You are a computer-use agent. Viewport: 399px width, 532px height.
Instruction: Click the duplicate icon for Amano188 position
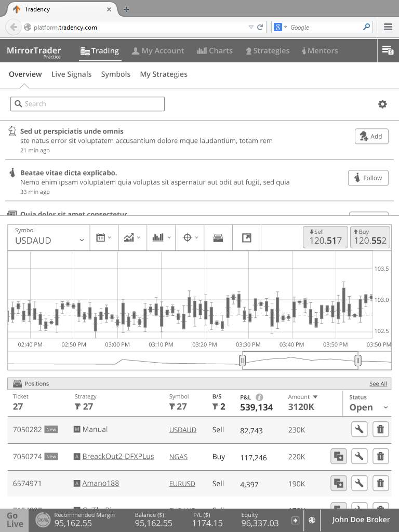tap(338, 484)
